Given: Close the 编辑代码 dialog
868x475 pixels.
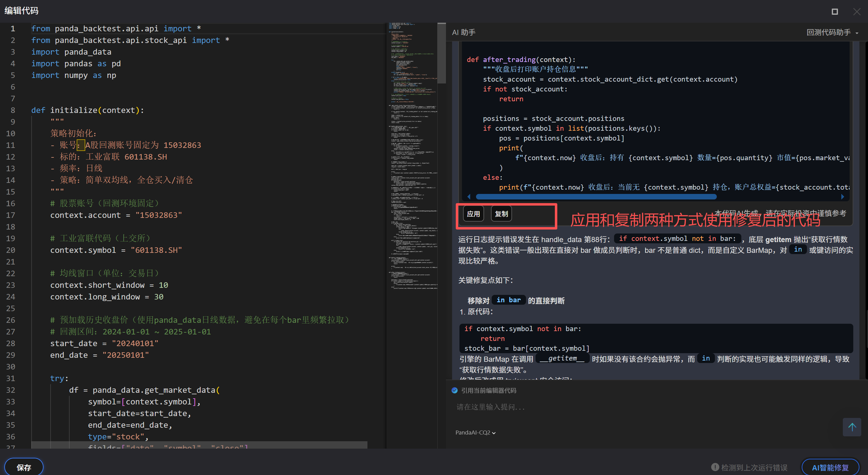Looking at the screenshot, I should pos(857,12).
